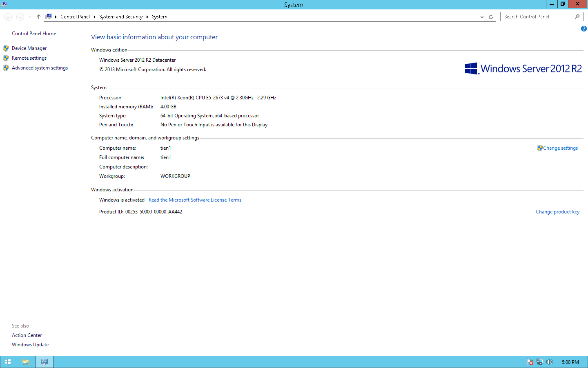Image resolution: width=588 pixels, height=368 pixels.
Task: Open File Explorer from the taskbar
Action: pyautogui.click(x=26, y=362)
